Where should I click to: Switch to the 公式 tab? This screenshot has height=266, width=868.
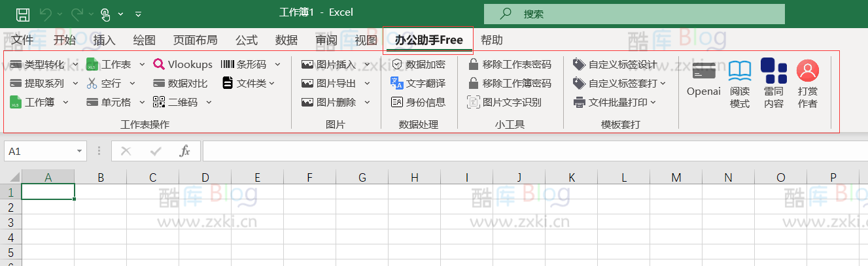tap(247, 40)
